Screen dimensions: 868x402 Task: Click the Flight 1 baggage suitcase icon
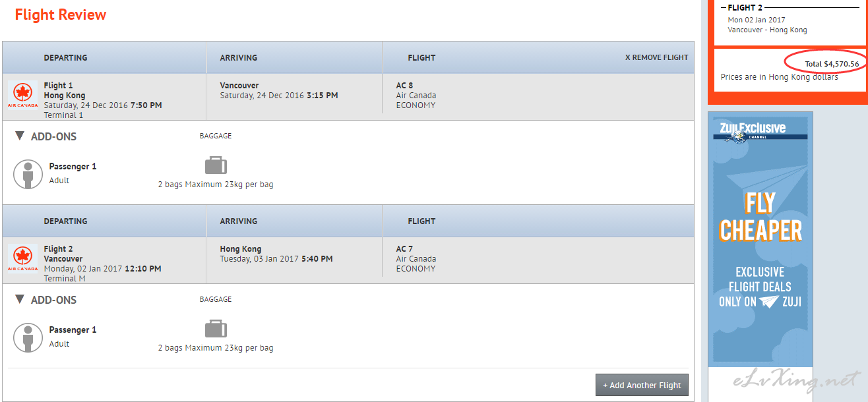pos(216,165)
